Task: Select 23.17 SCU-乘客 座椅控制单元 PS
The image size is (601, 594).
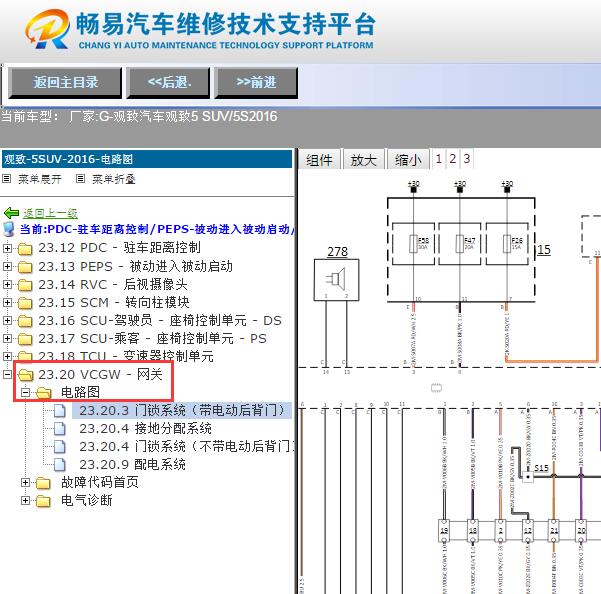Action: (152, 338)
